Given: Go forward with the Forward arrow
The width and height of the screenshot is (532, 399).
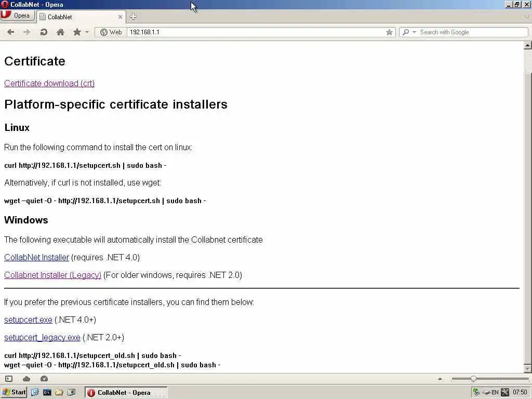Looking at the screenshot, I should 27,32.
